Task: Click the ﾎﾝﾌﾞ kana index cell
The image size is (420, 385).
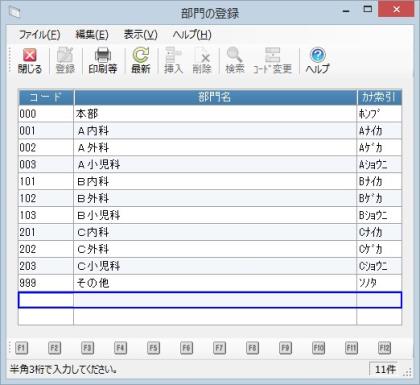Action: pyautogui.click(x=379, y=114)
